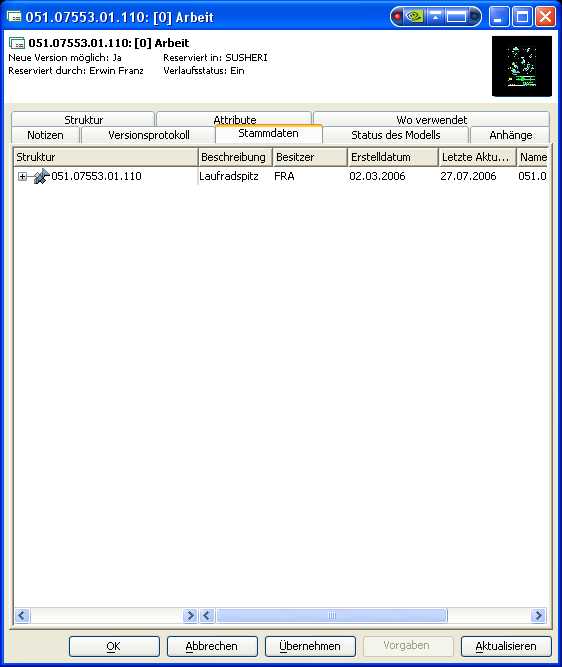Click the document icon beside header 051.07553.01.110
Viewport: 562px width, 667px height.
[17, 43]
